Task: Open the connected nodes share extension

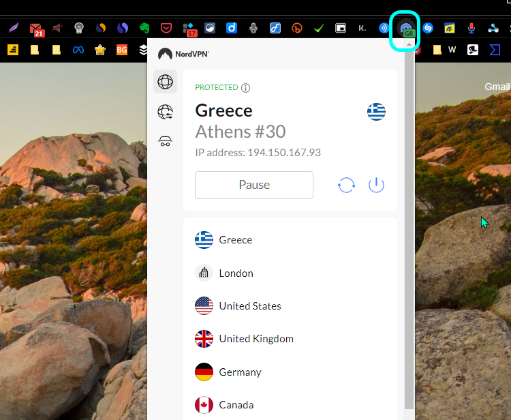Action: 493,28
